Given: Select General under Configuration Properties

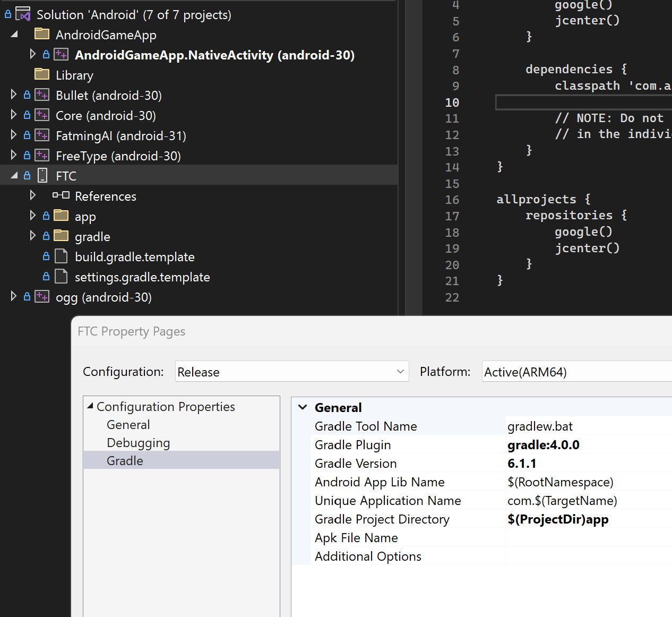Looking at the screenshot, I should tap(128, 425).
